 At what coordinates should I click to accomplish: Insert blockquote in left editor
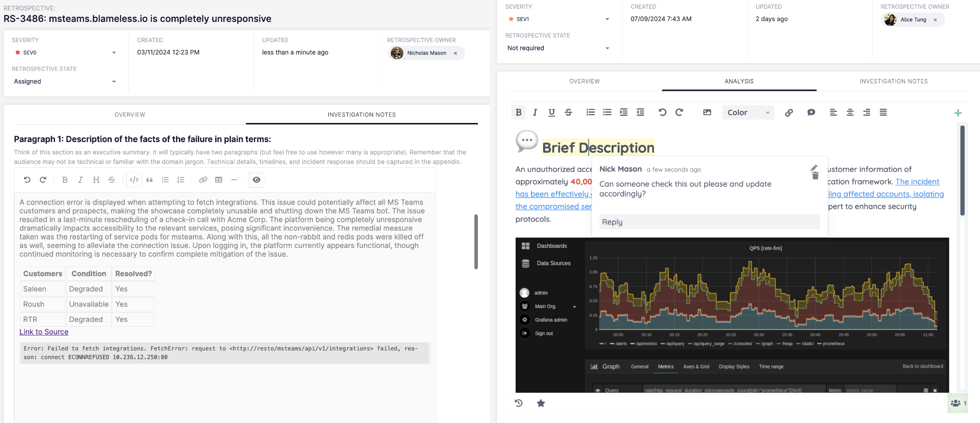(150, 180)
